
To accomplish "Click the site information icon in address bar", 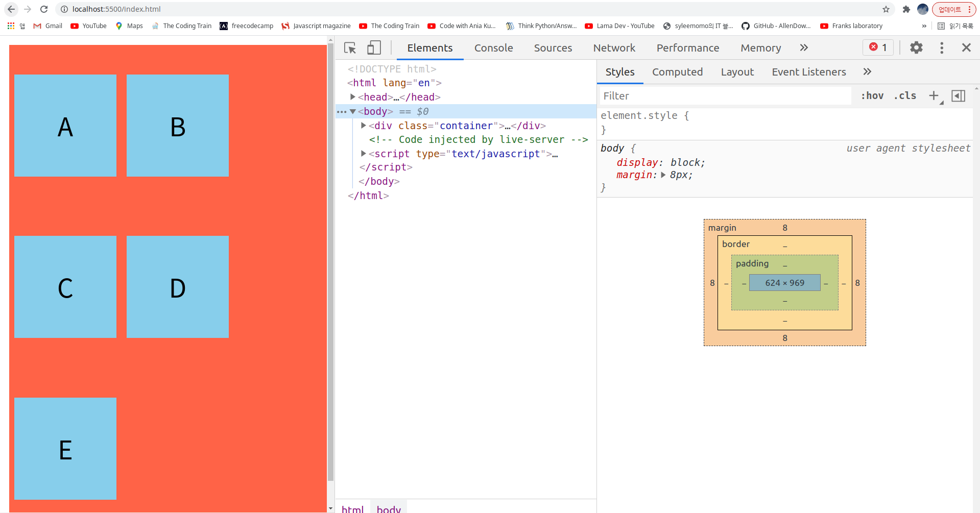I will 64,9.
